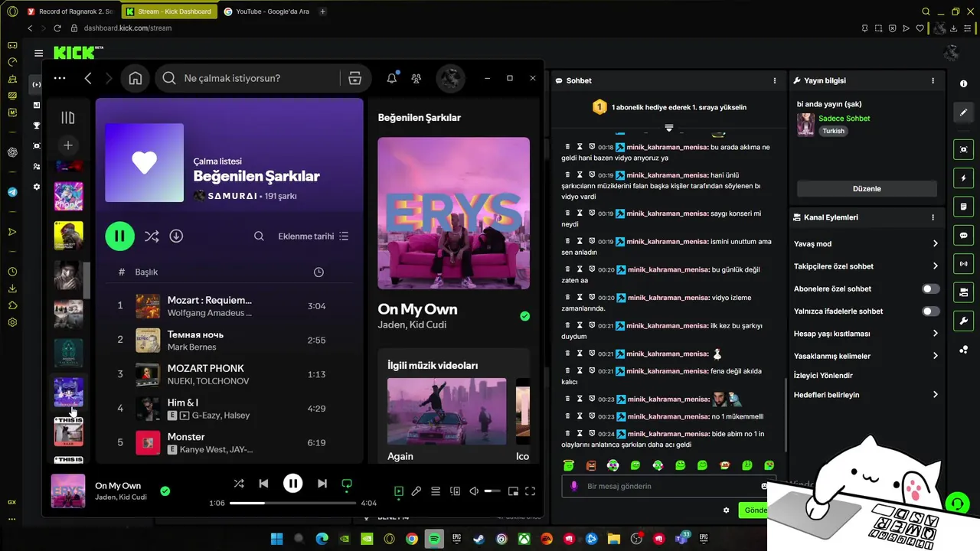Click purple microphone in chat input

(x=574, y=486)
